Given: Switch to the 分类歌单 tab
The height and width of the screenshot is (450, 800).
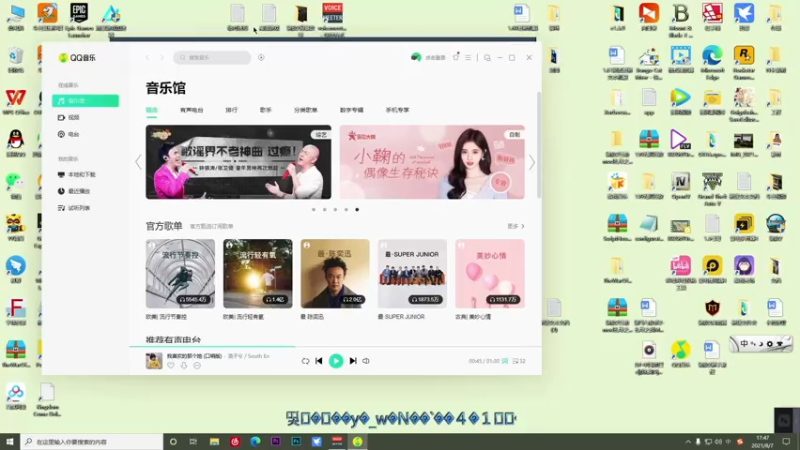Looking at the screenshot, I should pyautogui.click(x=306, y=110).
